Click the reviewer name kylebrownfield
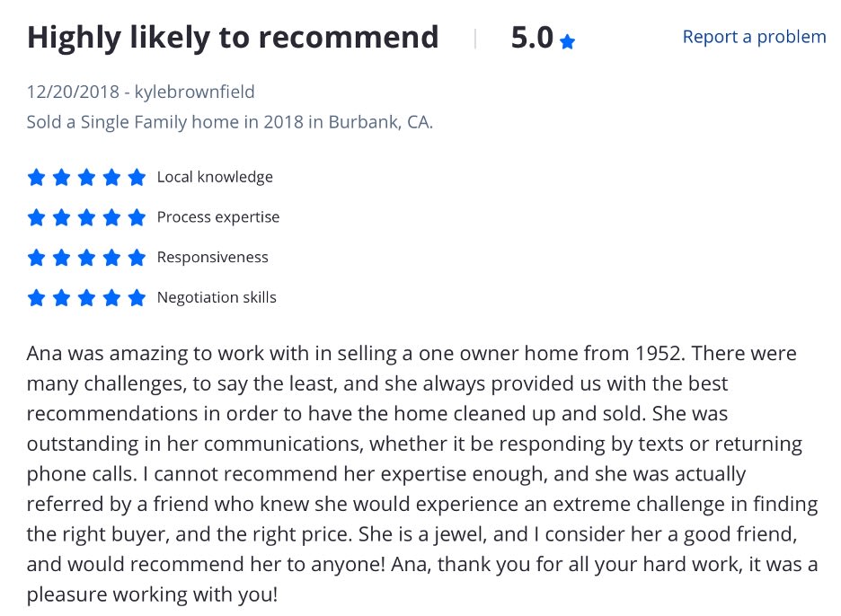841x616 pixels. (194, 92)
